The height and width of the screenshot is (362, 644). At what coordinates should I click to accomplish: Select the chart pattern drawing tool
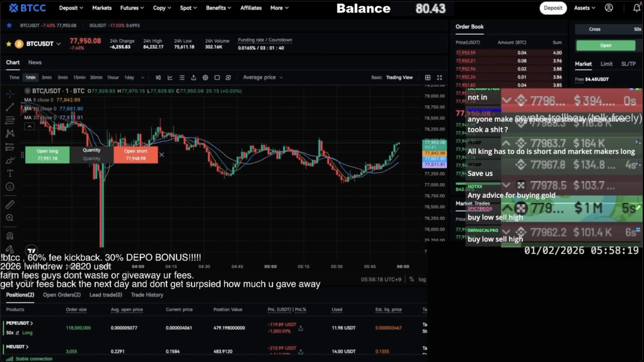[10, 133]
